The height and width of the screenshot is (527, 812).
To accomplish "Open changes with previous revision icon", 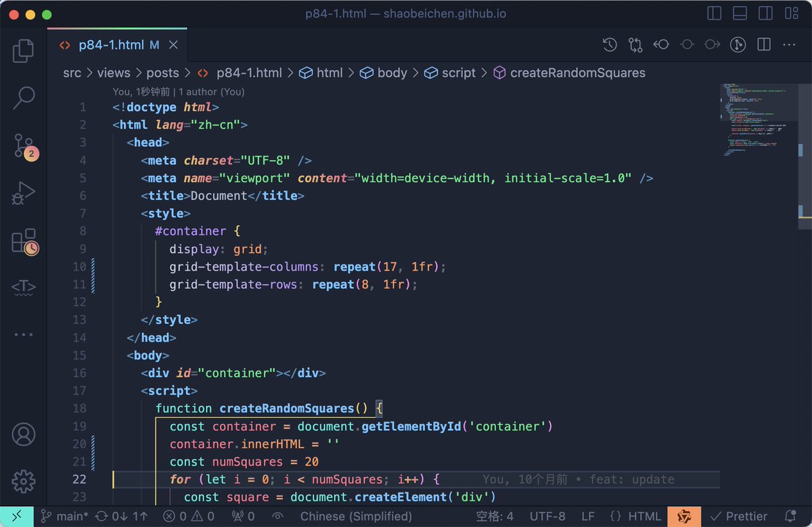I will [x=661, y=45].
